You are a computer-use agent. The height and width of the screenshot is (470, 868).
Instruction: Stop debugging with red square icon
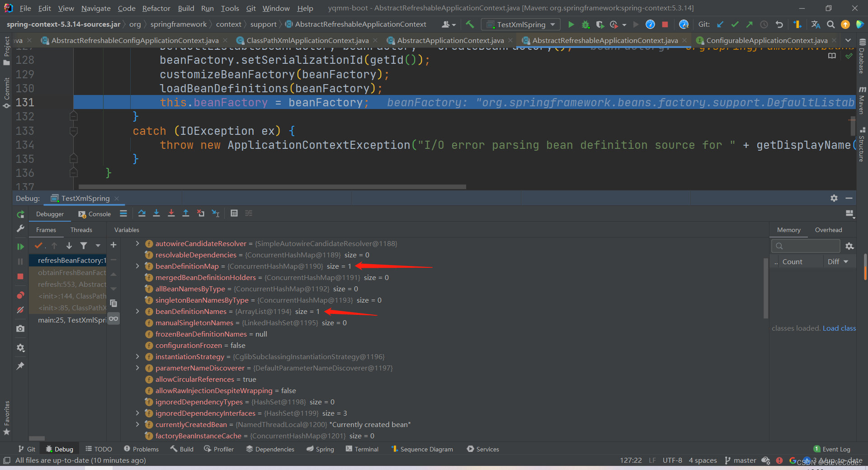click(x=20, y=276)
